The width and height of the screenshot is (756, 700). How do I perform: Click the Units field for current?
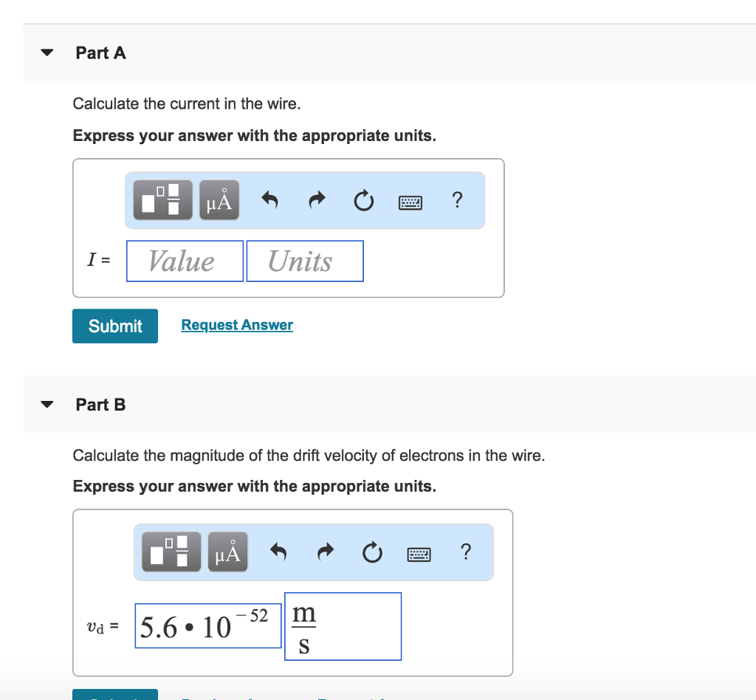coord(304,261)
